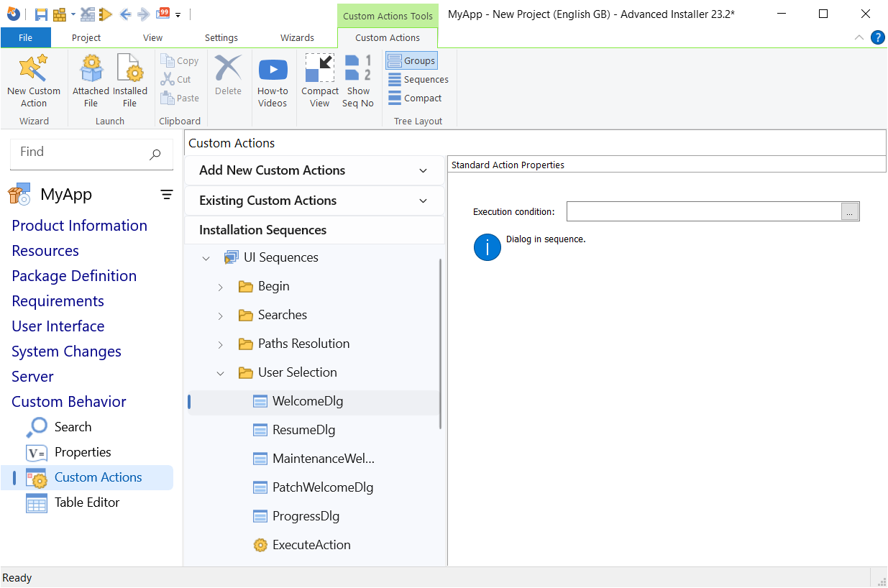The image size is (888, 588).
Task: Open the Product Information section
Action: [79, 225]
